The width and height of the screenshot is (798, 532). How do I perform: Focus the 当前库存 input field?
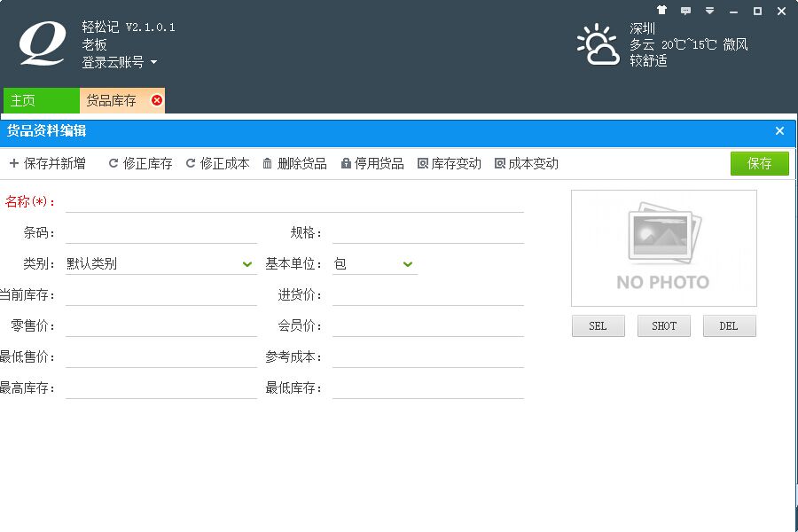pos(161,294)
